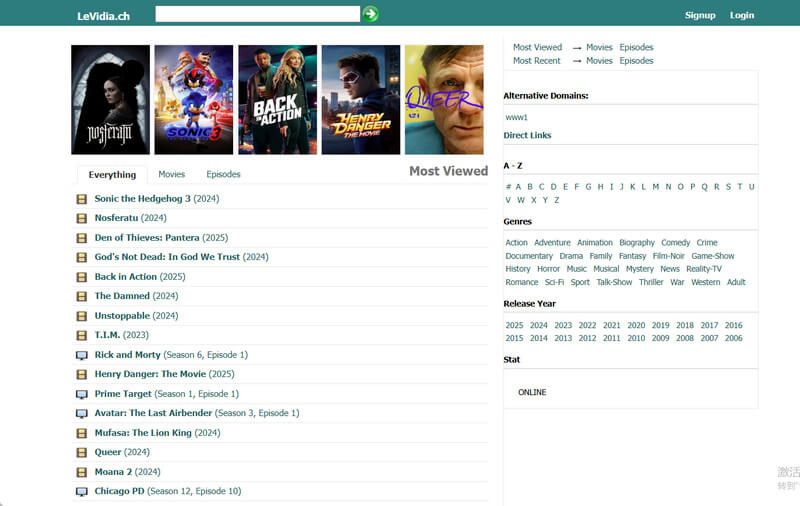Filter by release year 2006
Image resolution: width=800 pixels, height=506 pixels.
click(x=734, y=338)
